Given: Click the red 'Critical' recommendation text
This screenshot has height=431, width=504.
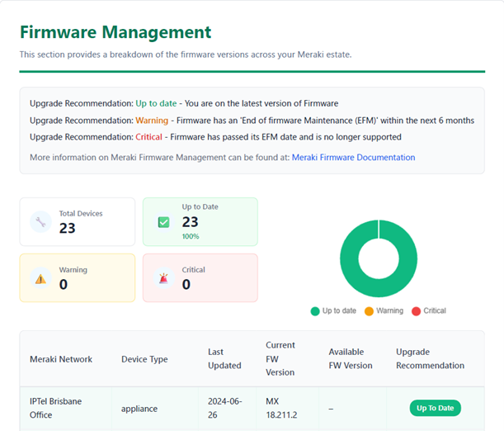Looking at the screenshot, I should 148,137.
